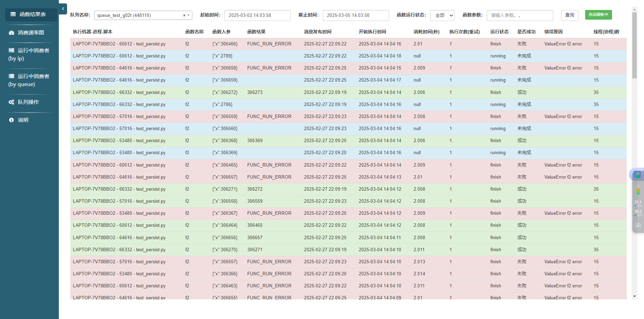644x319 pixels.
Task: Click the scrollbar up arrow
Action: click(634, 9)
